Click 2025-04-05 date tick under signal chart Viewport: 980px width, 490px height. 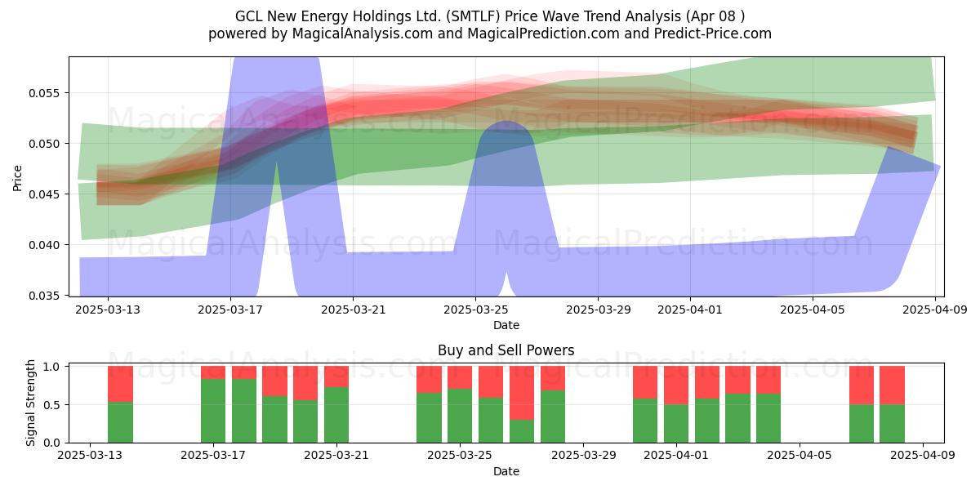tap(800, 456)
